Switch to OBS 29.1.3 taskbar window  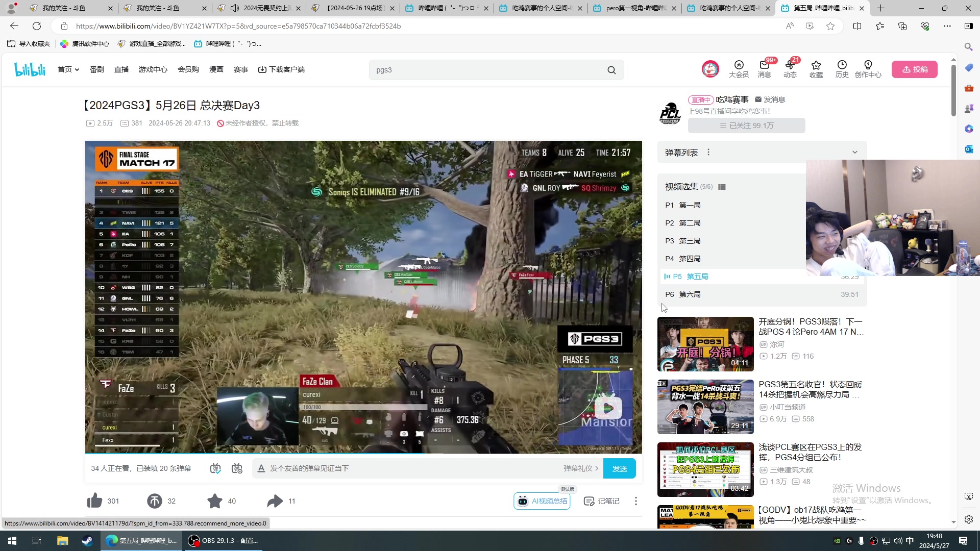[223, 541]
